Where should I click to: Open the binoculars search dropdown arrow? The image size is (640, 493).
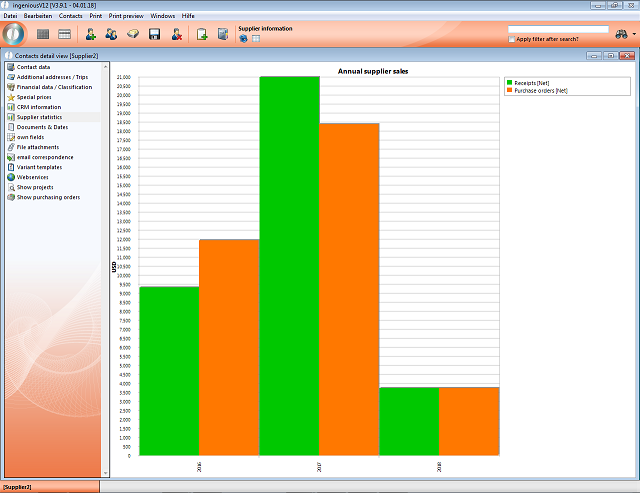(x=634, y=34)
